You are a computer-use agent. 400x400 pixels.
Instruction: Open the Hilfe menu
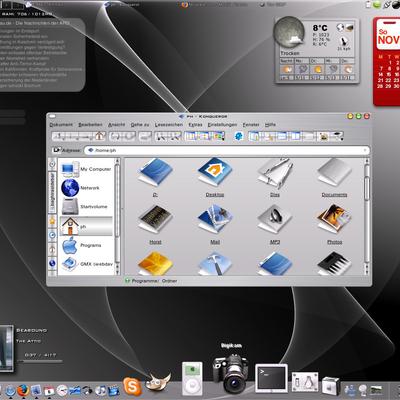point(270,125)
